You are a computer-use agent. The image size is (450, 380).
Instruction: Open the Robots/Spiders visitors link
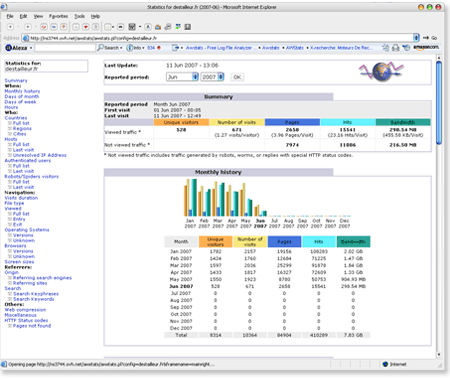(x=32, y=176)
